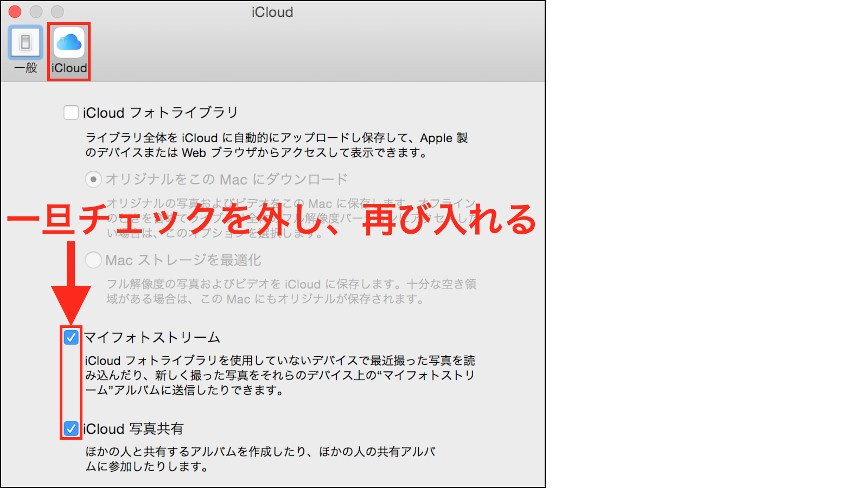
Task: Choose Mac ストレージを最適化 radio option
Action: 93,260
